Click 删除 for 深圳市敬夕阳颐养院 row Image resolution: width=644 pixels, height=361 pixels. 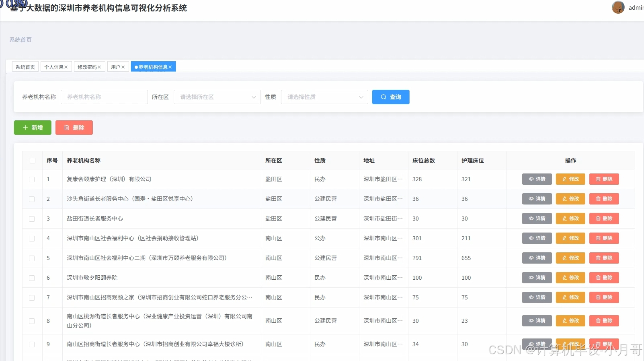click(x=604, y=278)
